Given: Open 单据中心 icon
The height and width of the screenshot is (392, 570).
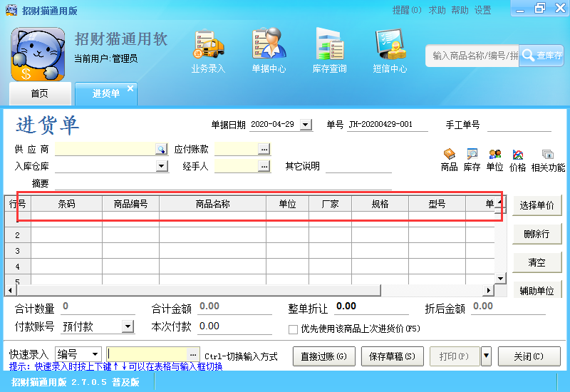Looking at the screenshot, I should [269, 44].
